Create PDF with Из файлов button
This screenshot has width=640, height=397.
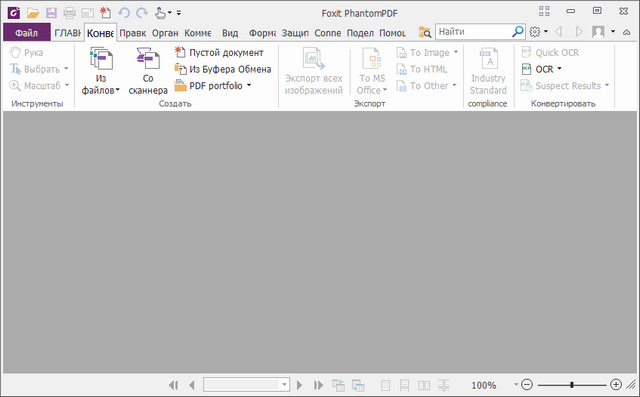(100, 71)
